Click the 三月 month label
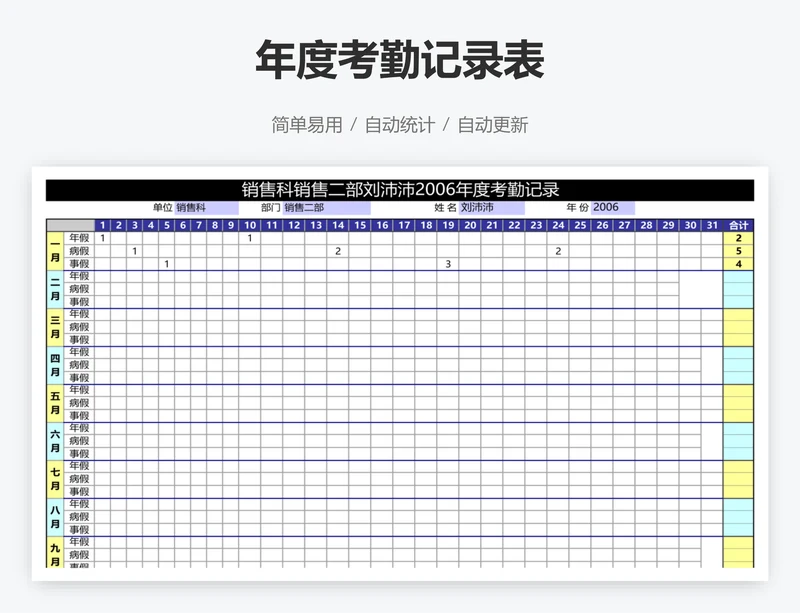 click(55, 327)
